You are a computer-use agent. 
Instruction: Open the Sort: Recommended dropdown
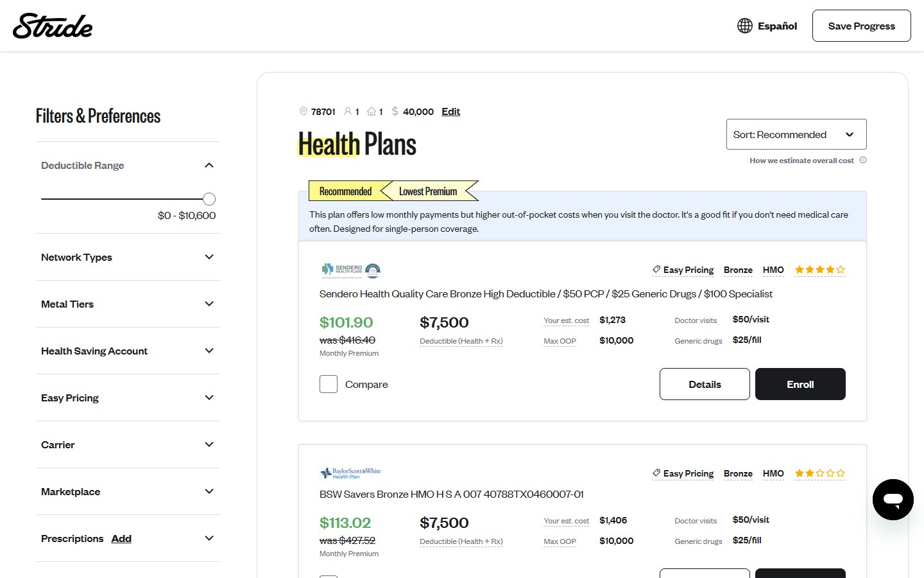[x=796, y=134]
